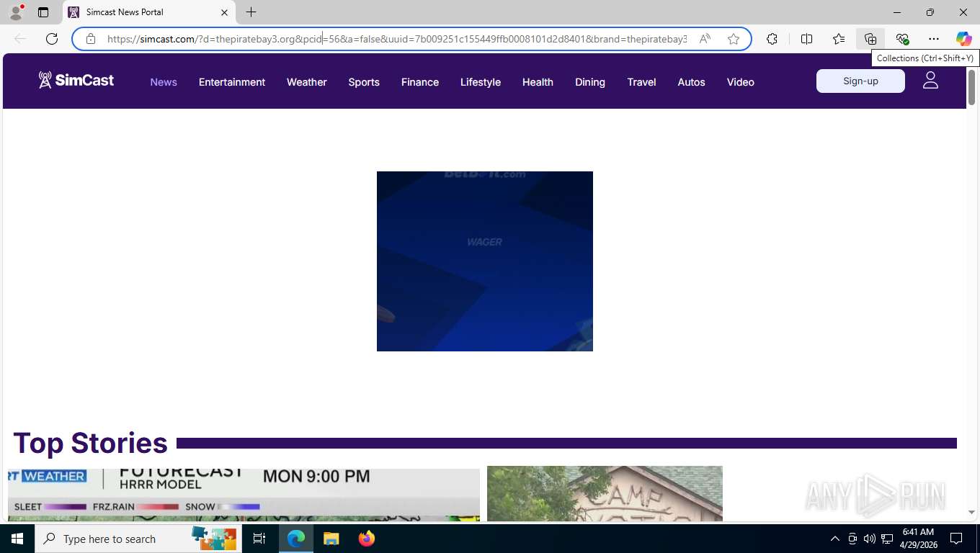Click the simcast.com address bar
Screen dimensions: 980x553
[396, 39]
